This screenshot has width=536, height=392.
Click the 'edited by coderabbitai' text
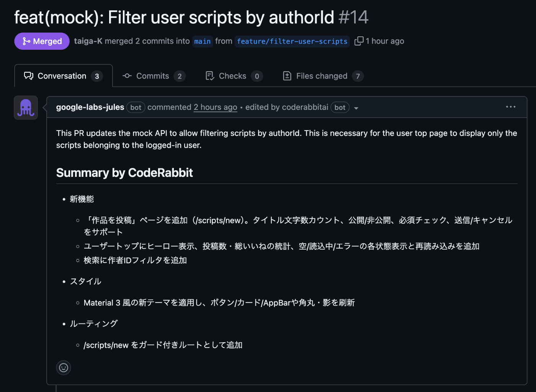click(x=287, y=107)
